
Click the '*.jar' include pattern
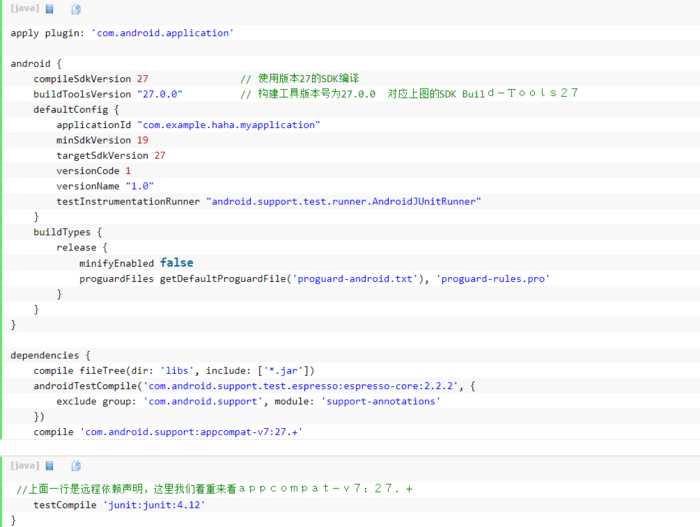pos(283,371)
